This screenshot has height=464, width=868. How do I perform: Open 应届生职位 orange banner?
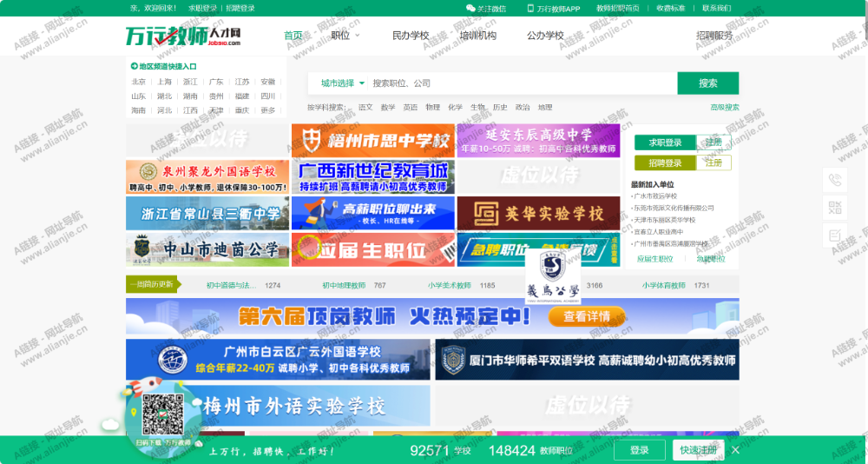(x=373, y=249)
